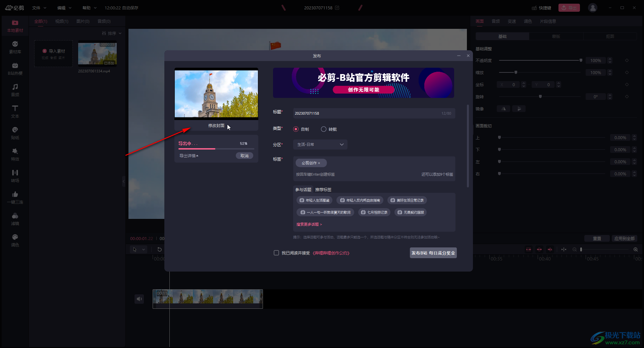The image size is (644, 348).
Task: Check the 我已阅读并接受 agreement checkbox
Action: (x=276, y=253)
